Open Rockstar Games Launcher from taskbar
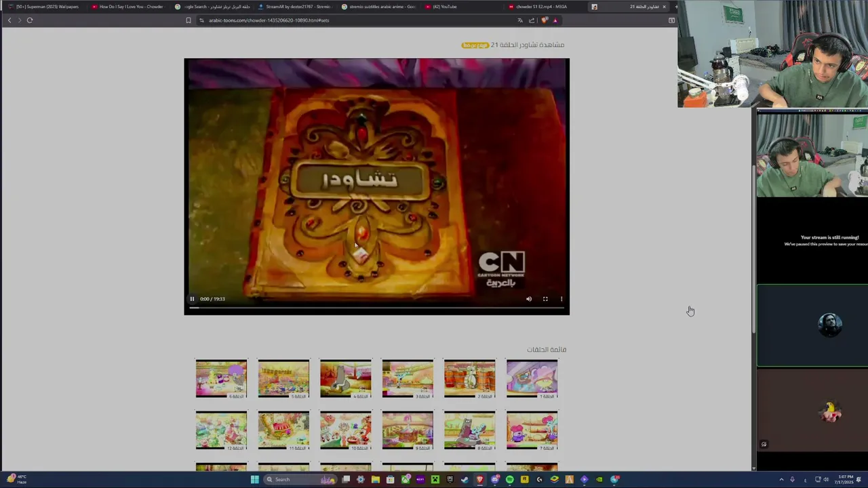The width and height of the screenshot is (868, 488). click(524, 479)
